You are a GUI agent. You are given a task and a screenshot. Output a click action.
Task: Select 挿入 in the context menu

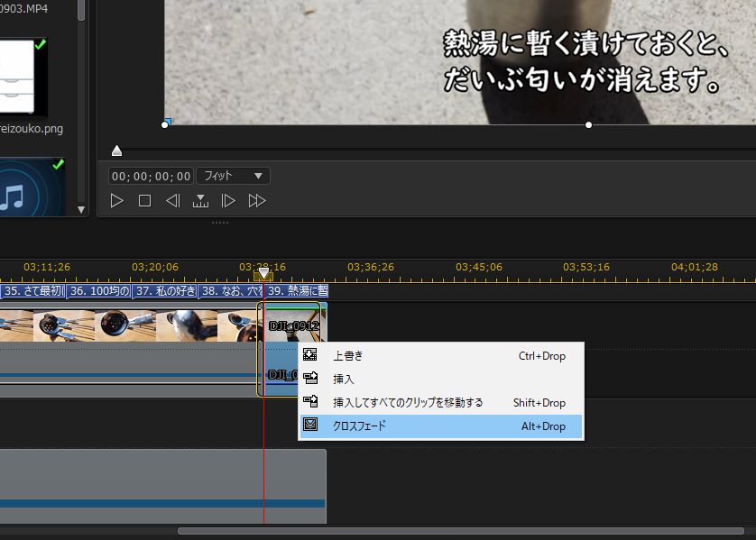coord(344,380)
